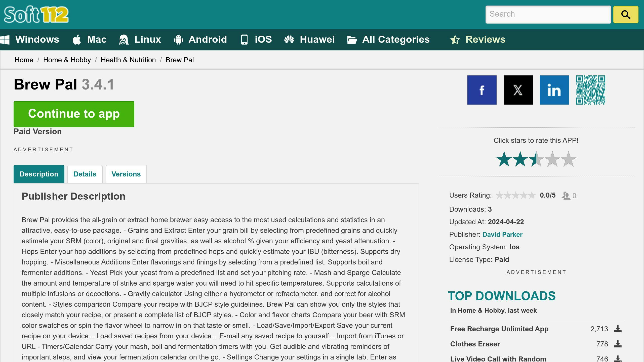Click the TOP DOWNLOADS heading
The width and height of the screenshot is (644, 362).
click(x=502, y=296)
